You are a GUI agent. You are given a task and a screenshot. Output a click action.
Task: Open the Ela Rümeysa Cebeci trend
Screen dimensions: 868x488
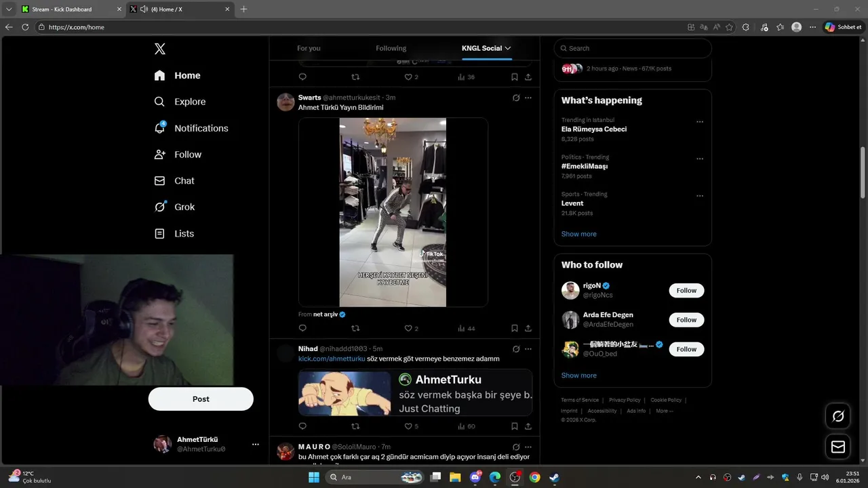pos(594,129)
